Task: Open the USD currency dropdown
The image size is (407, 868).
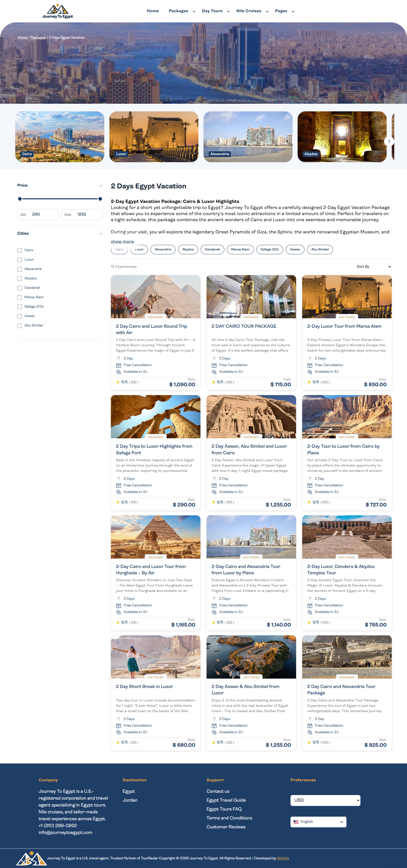Action: (x=325, y=800)
